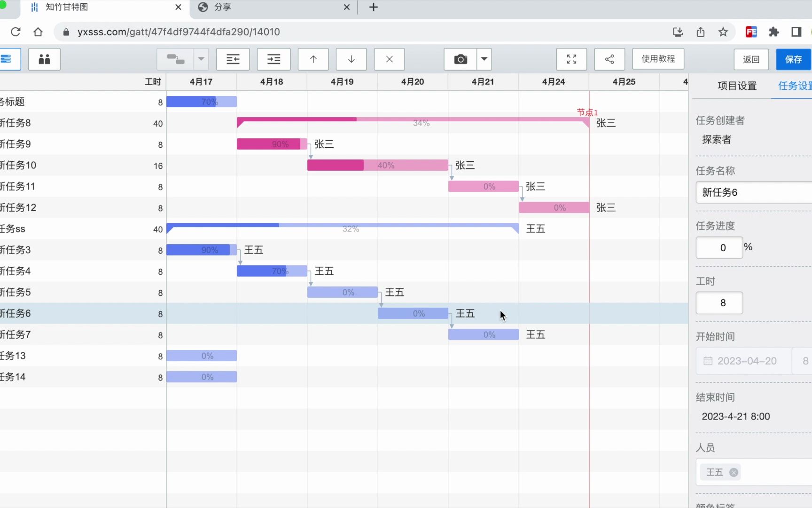The width and height of the screenshot is (812, 508).
Task: Open the 使用教程 tutorial
Action: 658,59
